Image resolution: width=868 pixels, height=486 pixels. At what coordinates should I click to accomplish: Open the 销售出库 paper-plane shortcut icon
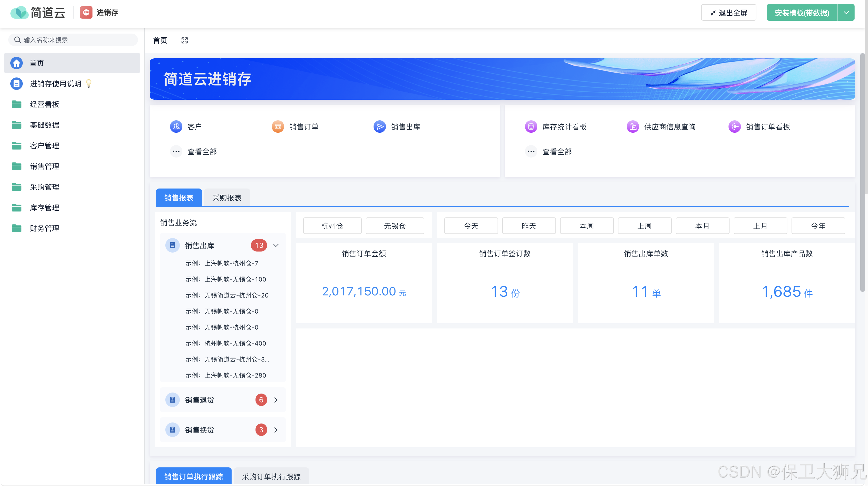379,127
